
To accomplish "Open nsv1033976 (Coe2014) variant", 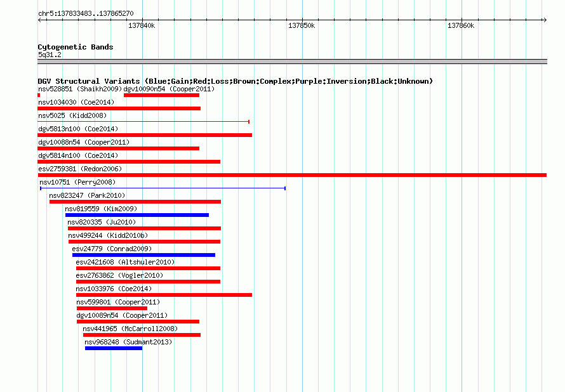I will [x=114, y=289].
